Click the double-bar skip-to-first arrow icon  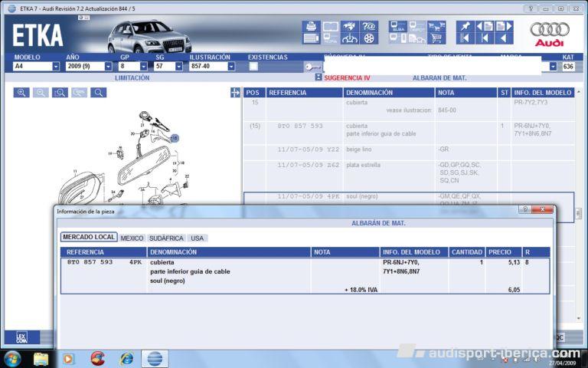coord(465,38)
